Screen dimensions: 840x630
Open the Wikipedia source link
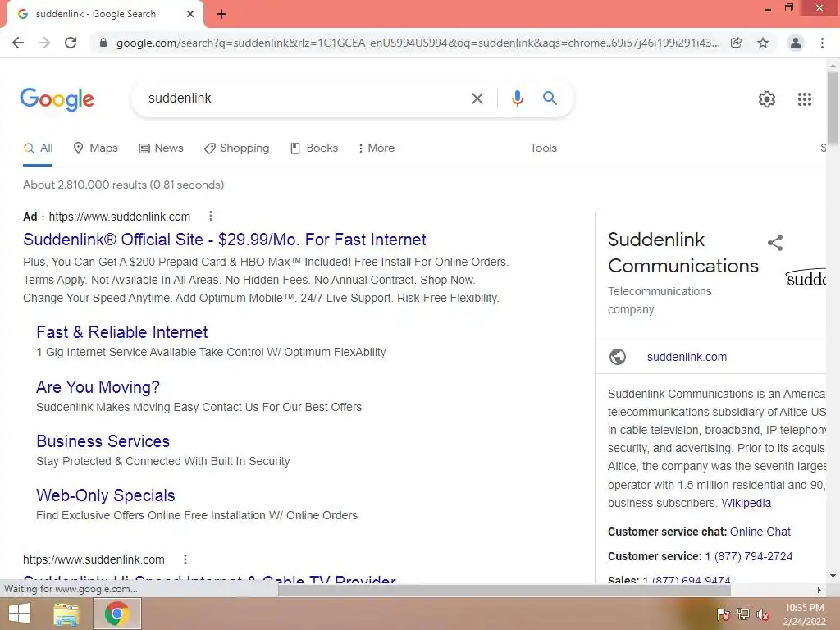coord(746,503)
